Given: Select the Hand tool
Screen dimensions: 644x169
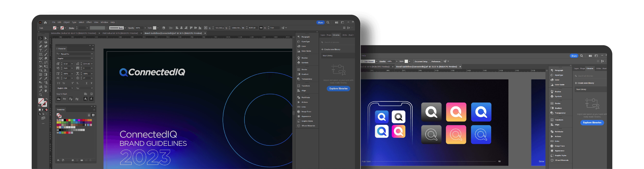Looking at the screenshot, I should click(46, 91).
